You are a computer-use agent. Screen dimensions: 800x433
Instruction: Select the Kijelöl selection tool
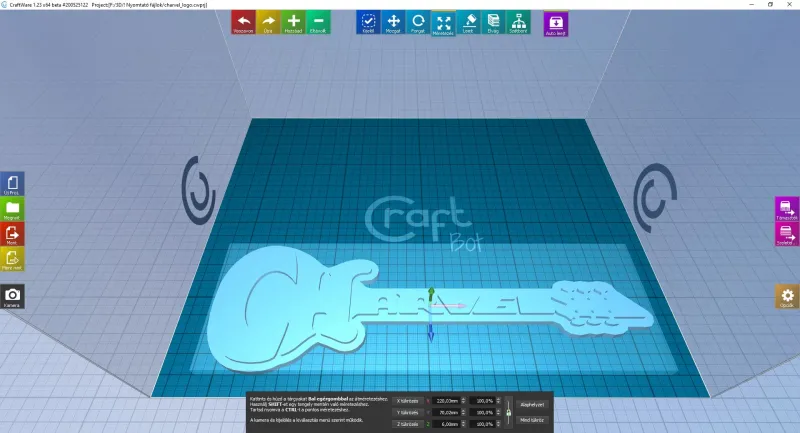[x=368, y=22]
